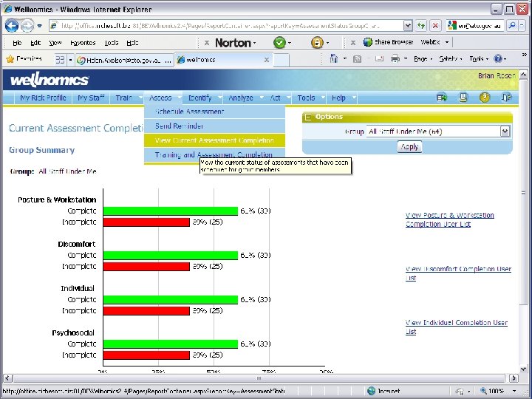Click the search box field

click(474, 25)
